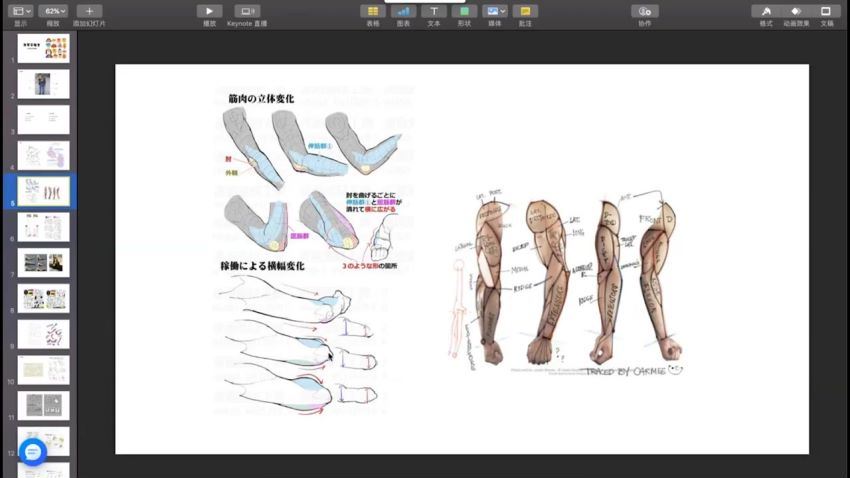Select slide 11 thumbnail
850x478 pixels.
click(43, 406)
